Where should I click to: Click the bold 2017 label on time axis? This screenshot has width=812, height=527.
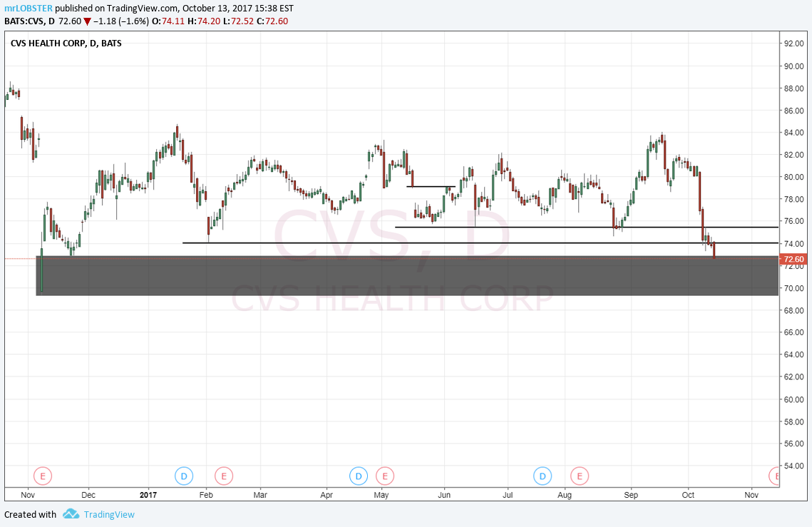coord(148,495)
